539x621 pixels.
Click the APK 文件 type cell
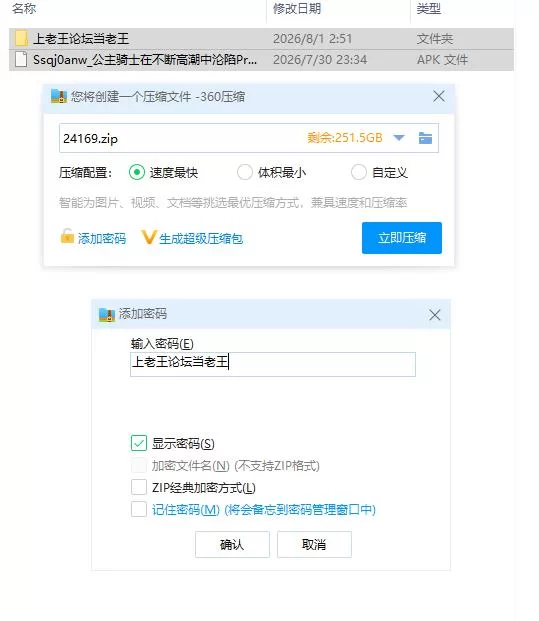click(442, 60)
